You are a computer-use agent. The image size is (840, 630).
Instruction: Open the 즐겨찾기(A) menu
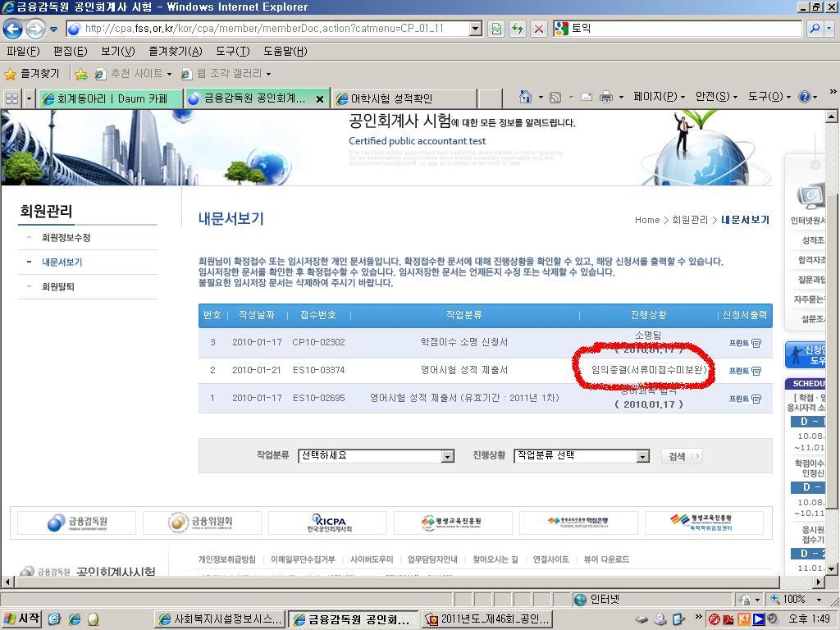coord(176,52)
